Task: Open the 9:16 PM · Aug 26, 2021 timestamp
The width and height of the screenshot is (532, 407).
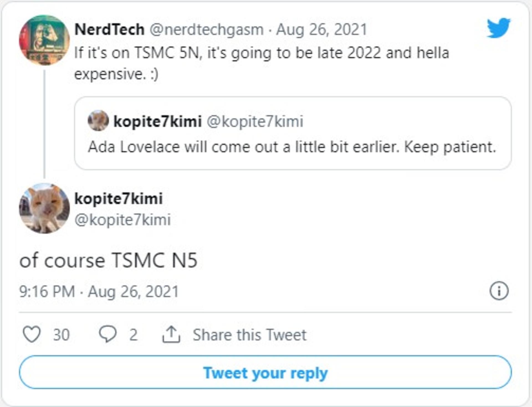Action: [99, 292]
